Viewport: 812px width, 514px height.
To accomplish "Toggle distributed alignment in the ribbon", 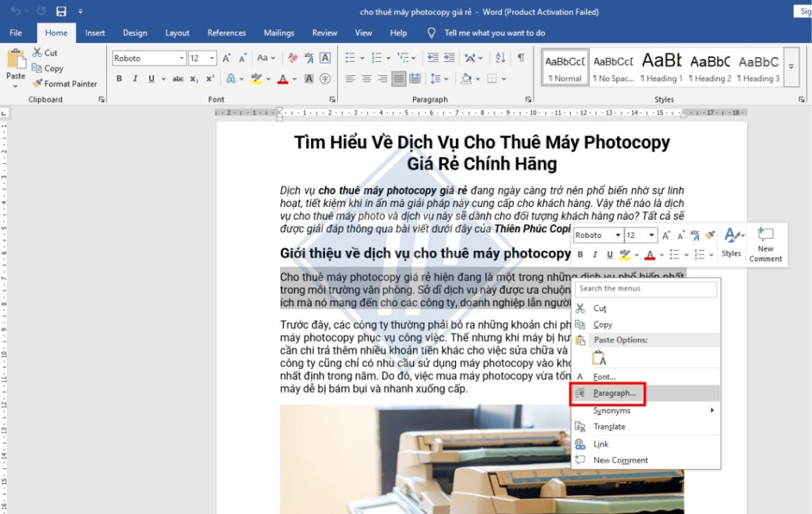I will pyautogui.click(x=415, y=79).
